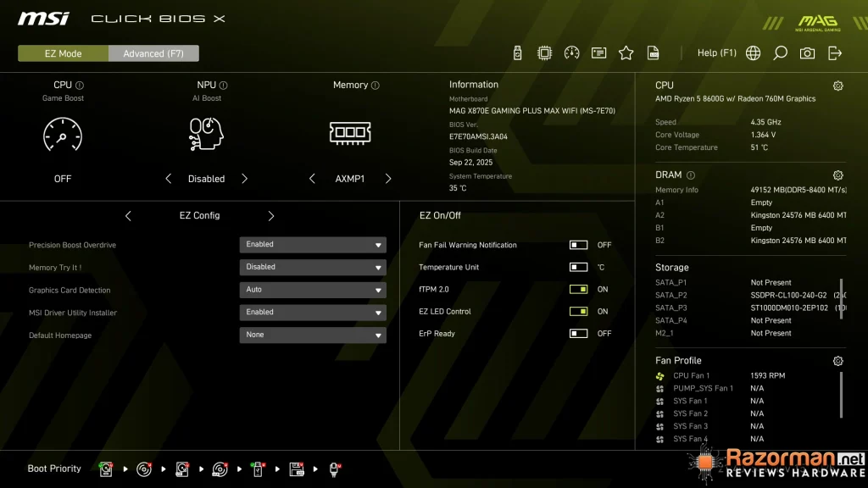
Task: Previous Memory AXMP profile arrow
Action: pos(312,179)
